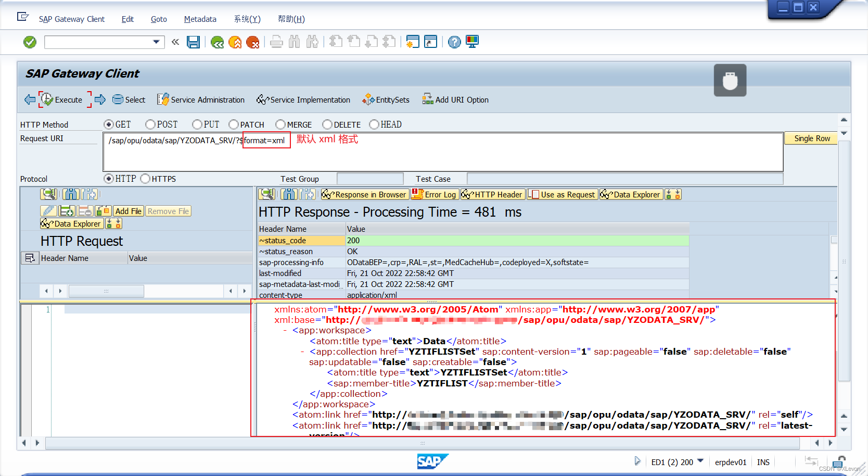Click the expand/collapse icon right of request Data Explorer
The width and height of the screenshot is (868, 476).
coord(114,223)
